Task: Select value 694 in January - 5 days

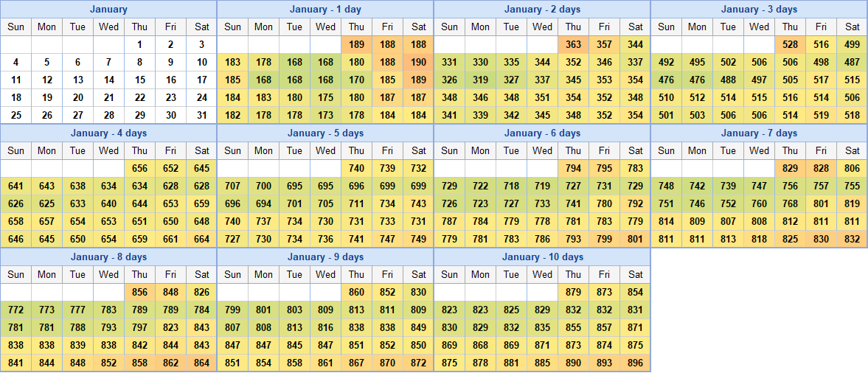Action: coord(263,203)
